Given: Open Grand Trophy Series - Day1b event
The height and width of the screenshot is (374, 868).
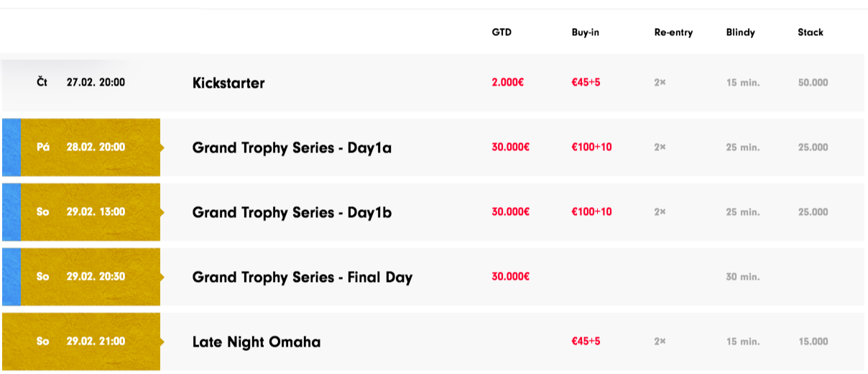Looking at the screenshot, I should pyautogui.click(x=292, y=212).
